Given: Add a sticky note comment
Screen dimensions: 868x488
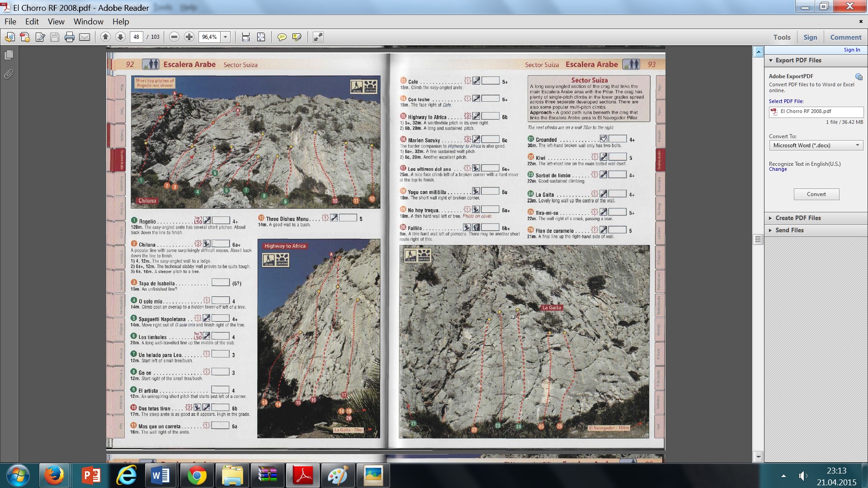Looking at the screenshot, I should 282,37.
